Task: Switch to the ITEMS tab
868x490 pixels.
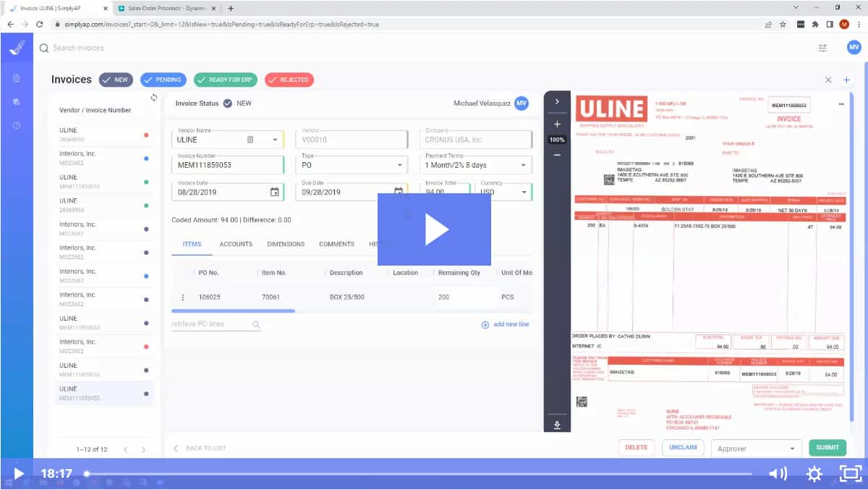Action: [192, 244]
